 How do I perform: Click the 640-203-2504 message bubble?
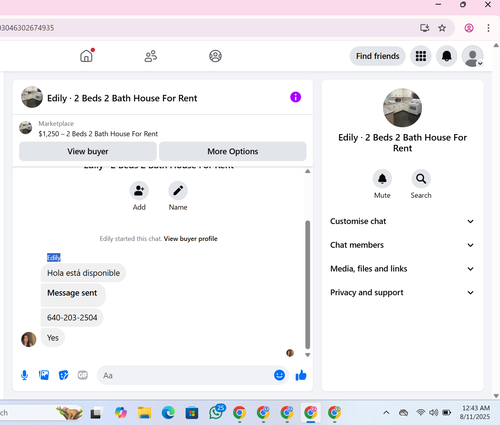(x=72, y=318)
